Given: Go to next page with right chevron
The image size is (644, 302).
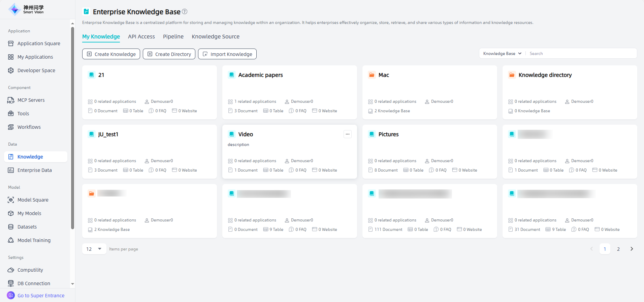Looking at the screenshot, I should [x=632, y=249].
